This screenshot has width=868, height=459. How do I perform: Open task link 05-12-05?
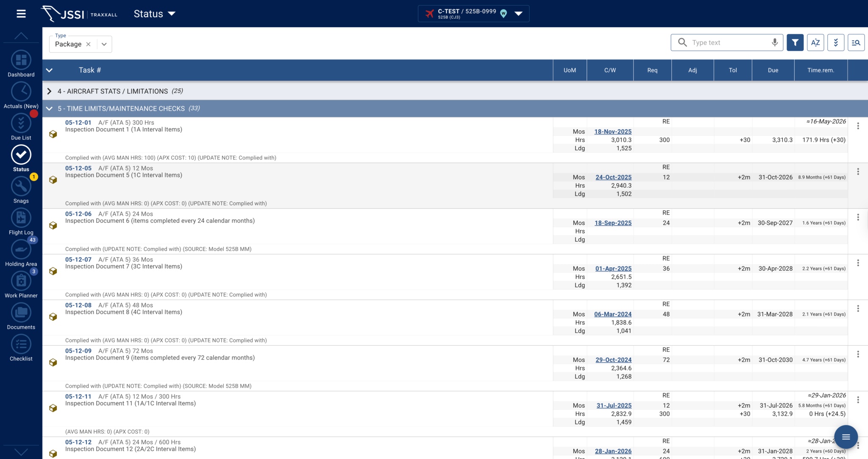click(78, 168)
